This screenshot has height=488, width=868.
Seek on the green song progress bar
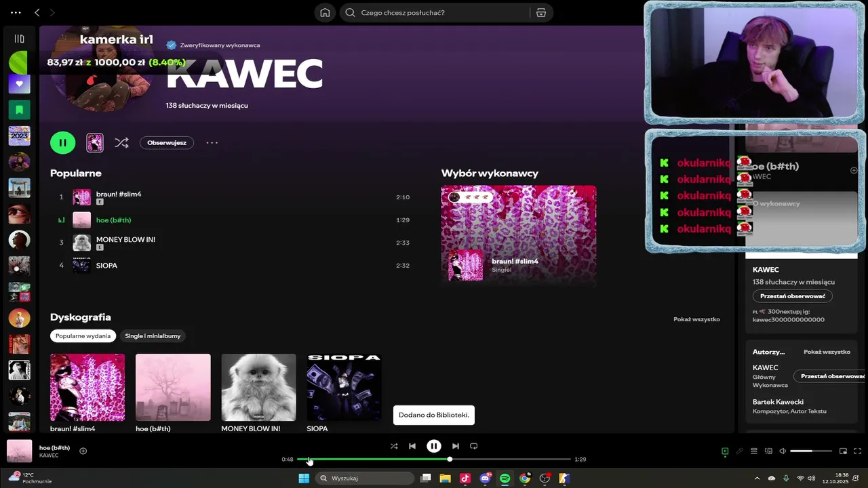(x=434, y=460)
